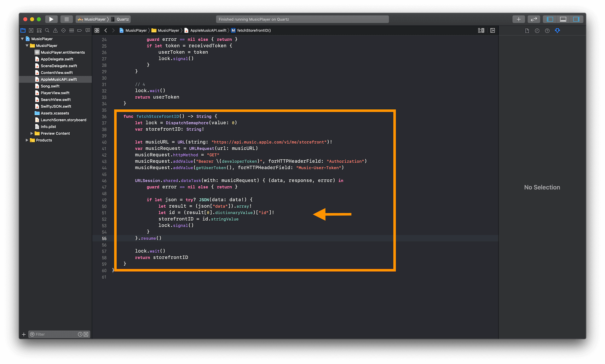Open the code minimap grid icon
This screenshot has width=605, height=364.
tap(97, 30)
